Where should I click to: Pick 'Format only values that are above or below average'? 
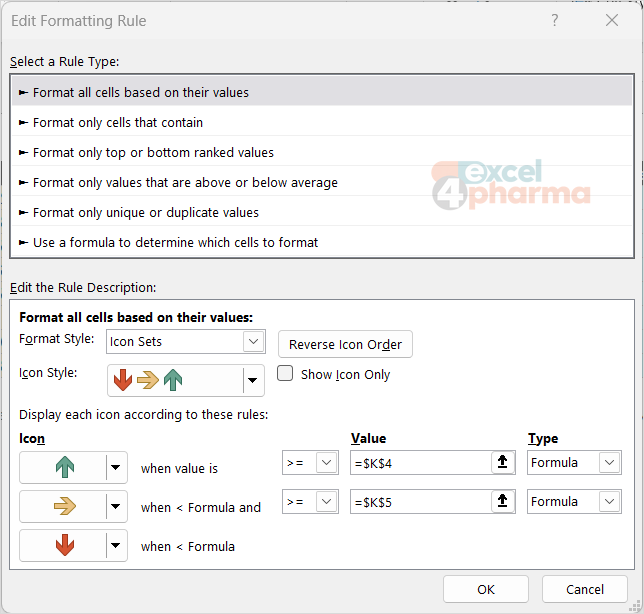tap(322, 182)
